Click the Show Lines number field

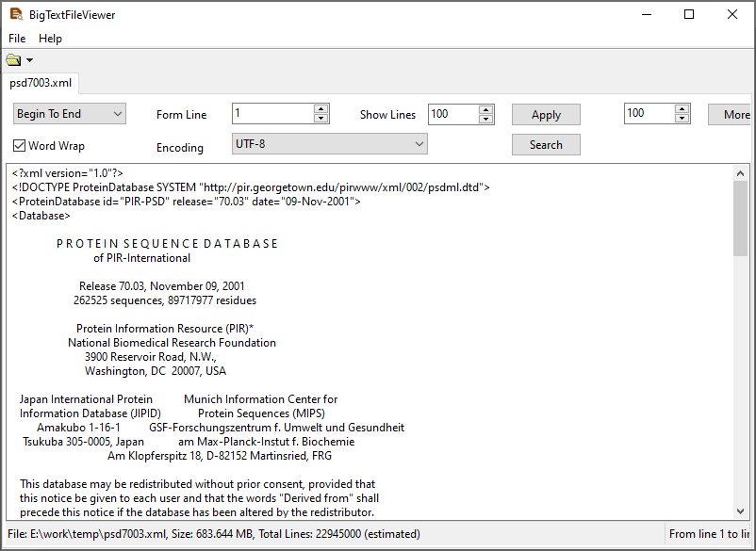[x=453, y=114]
